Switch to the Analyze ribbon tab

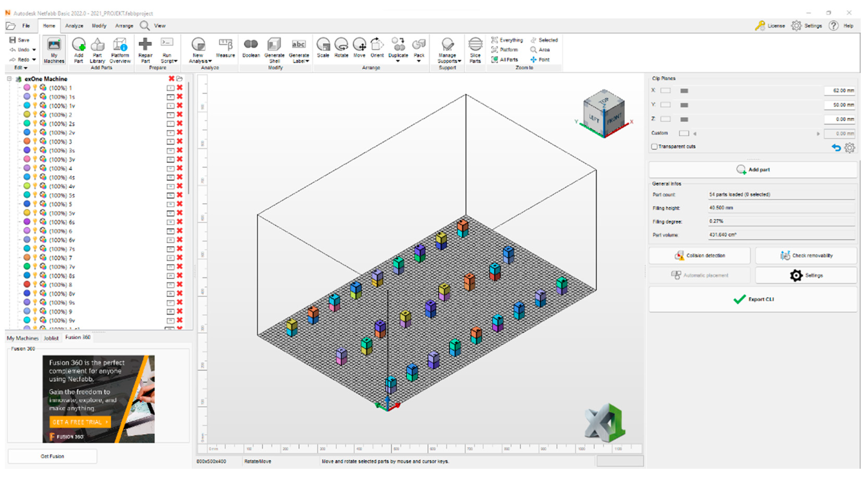pos(74,26)
